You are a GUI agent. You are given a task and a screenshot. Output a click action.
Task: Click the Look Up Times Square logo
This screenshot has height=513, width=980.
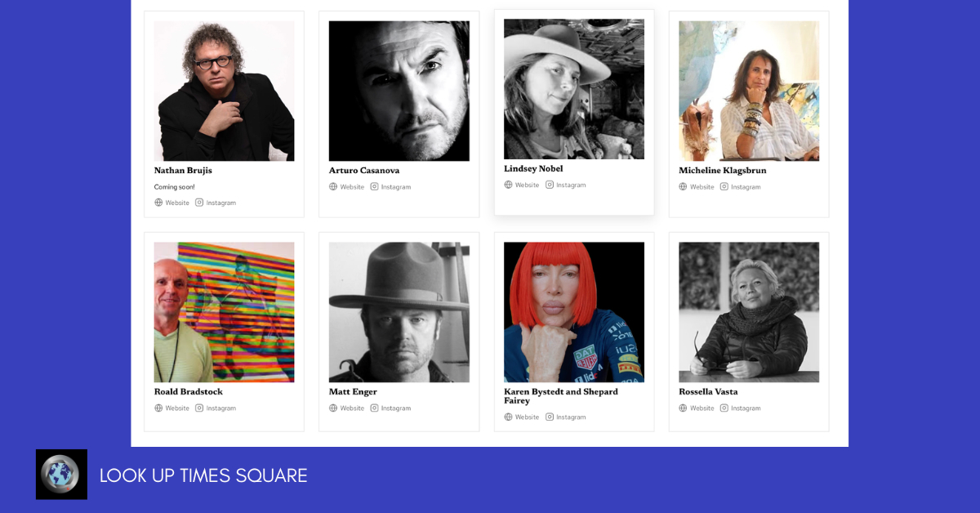(61, 474)
